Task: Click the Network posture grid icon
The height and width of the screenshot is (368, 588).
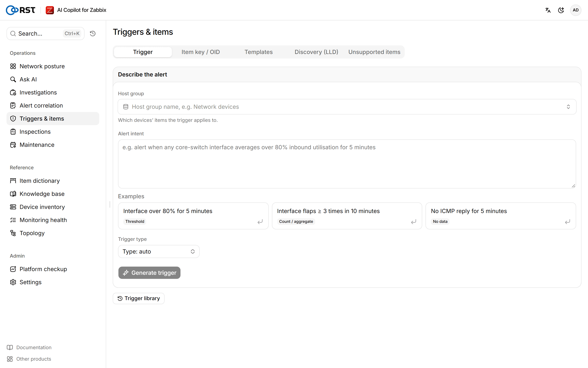Action: [13, 66]
